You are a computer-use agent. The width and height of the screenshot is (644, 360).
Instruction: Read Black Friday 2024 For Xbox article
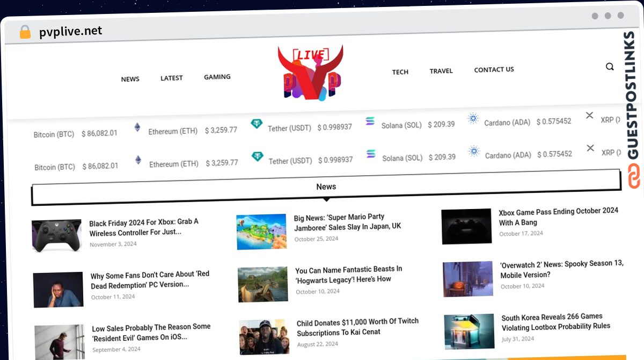pyautogui.click(x=144, y=227)
